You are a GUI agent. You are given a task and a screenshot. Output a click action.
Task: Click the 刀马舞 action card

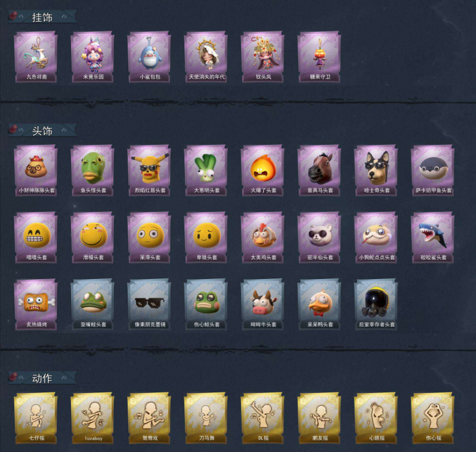(206, 418)
